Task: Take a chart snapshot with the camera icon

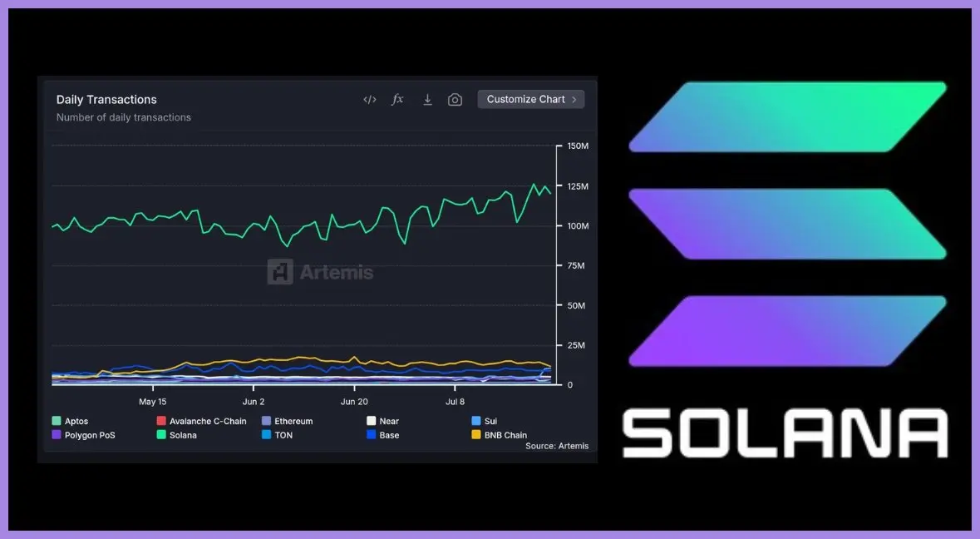Action: [455, 100]
